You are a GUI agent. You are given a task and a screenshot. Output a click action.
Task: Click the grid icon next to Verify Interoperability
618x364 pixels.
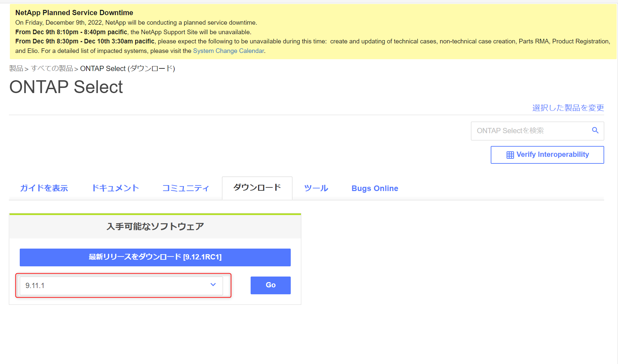pos(510,155)
